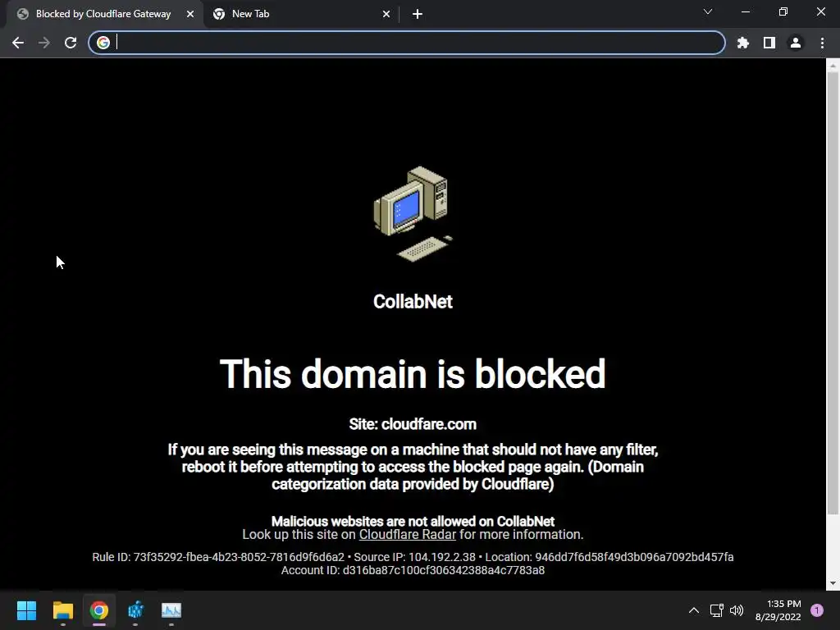This screenshot has width=840, height=630.
Task: Expand the tab search dropdown arrow
Action: (x=708, y=11)
